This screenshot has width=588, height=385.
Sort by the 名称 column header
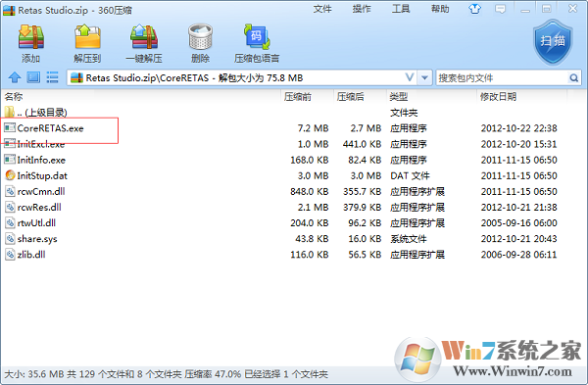(14, 97)
